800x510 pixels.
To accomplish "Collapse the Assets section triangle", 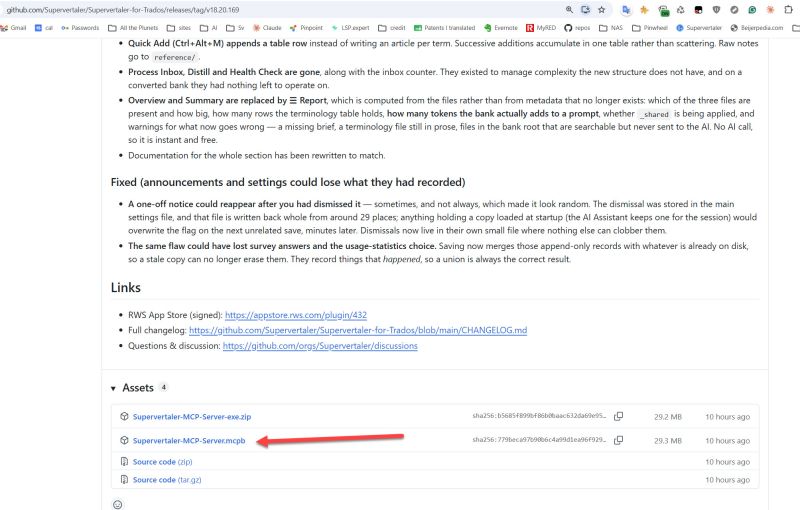I will (113, 389).
